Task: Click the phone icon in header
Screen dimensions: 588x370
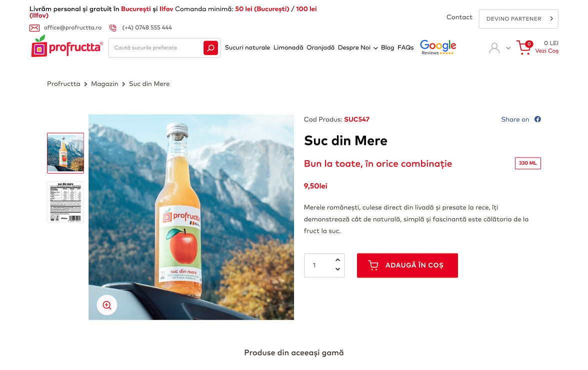Action: tap(112, 28)
